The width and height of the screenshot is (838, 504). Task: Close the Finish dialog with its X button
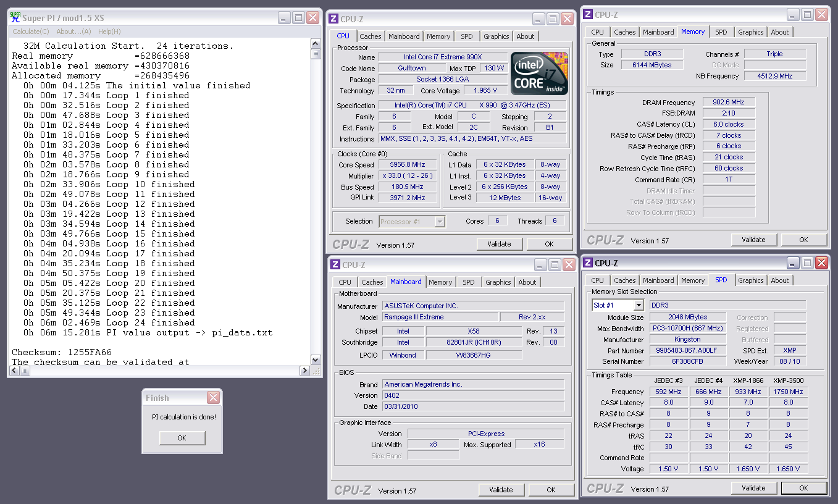click(x=213, y=398)
